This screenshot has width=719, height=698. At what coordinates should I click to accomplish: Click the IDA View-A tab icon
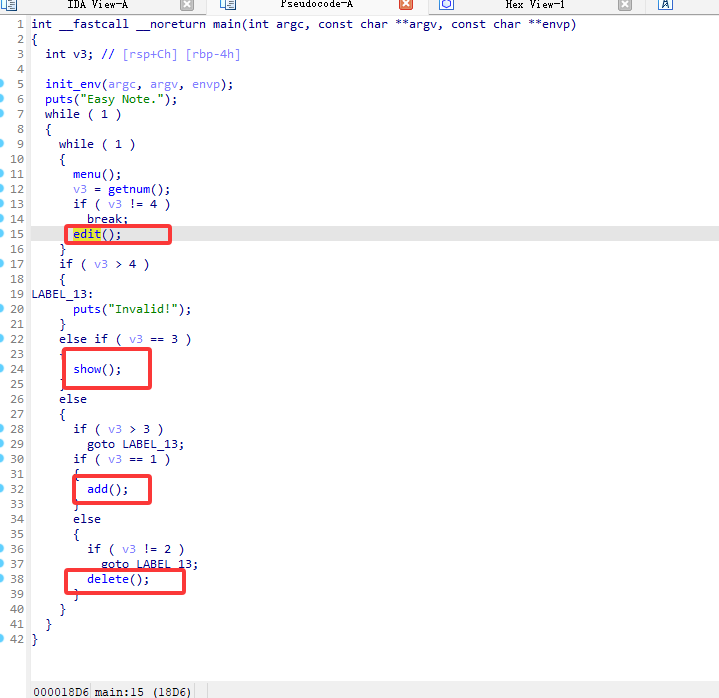9,5
